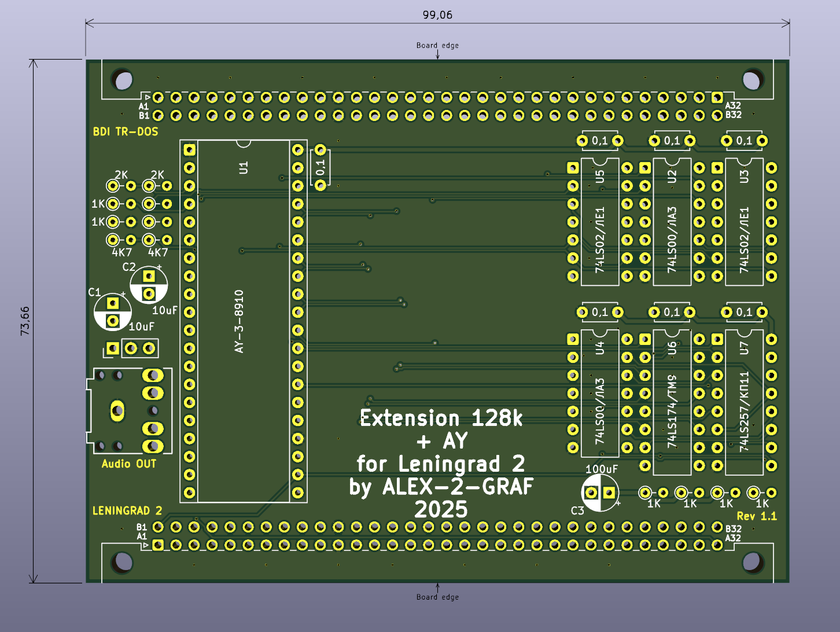Image resolution: width=840 pixels, height=632 pixels.
Task: Click capacitor C2 near the 10uF label
Action: (149, 285)
